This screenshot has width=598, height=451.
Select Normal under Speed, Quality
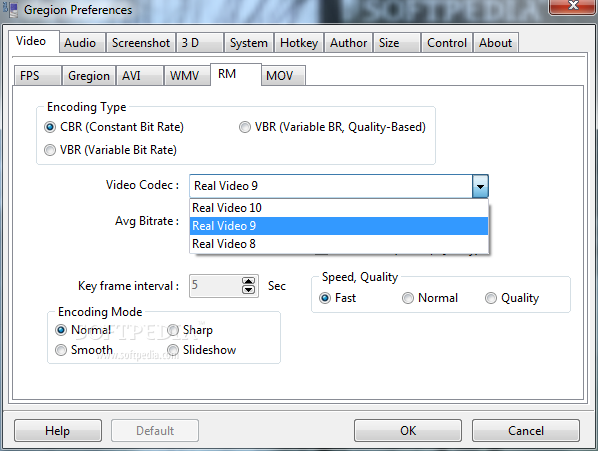point(430,298)
